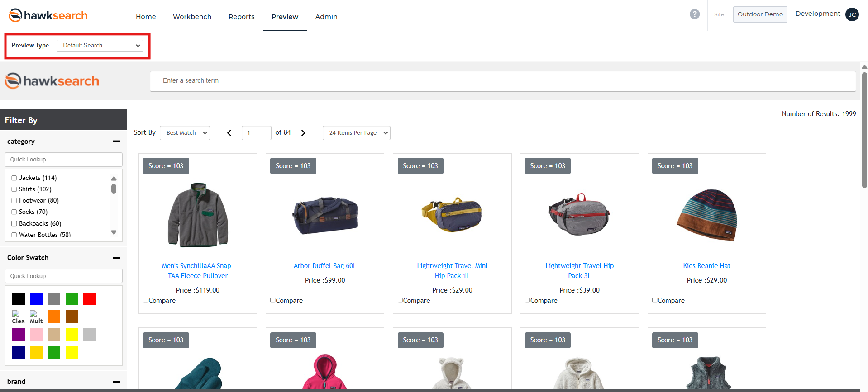Open the Reports tab
The image size is (868, 392).
point(242,17)
